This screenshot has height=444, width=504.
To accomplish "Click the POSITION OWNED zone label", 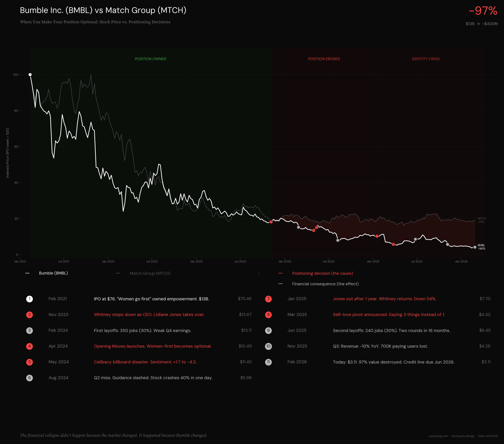I will coord(150,59).
